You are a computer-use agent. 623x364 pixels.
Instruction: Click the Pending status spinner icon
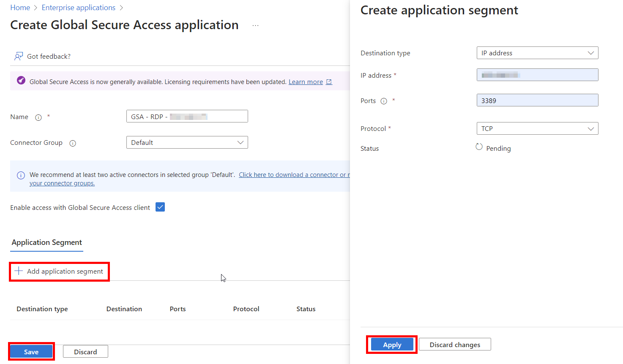pyautogui.click(x=479, y=147)
